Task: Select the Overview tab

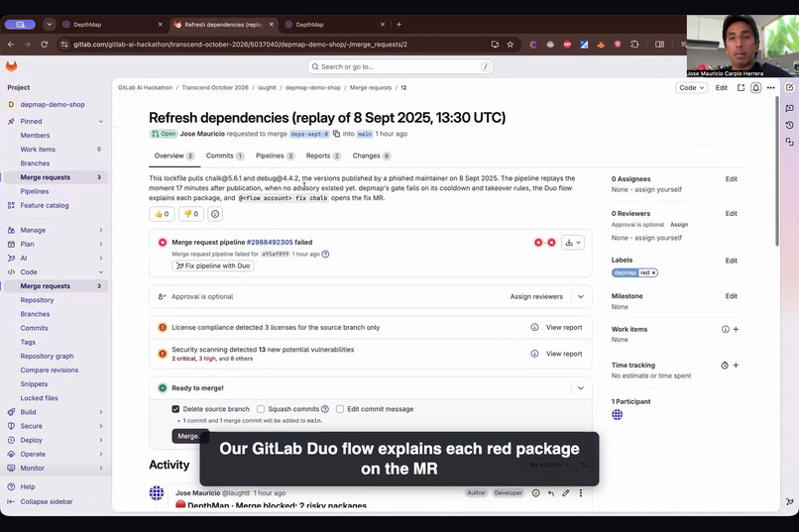Action: [x=174, y=156]
